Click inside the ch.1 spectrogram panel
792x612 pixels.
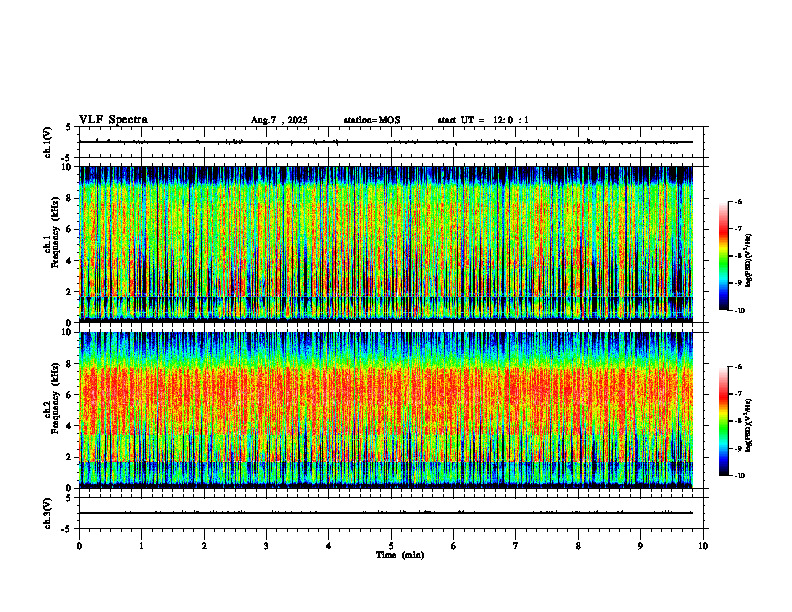click(386, 244)
